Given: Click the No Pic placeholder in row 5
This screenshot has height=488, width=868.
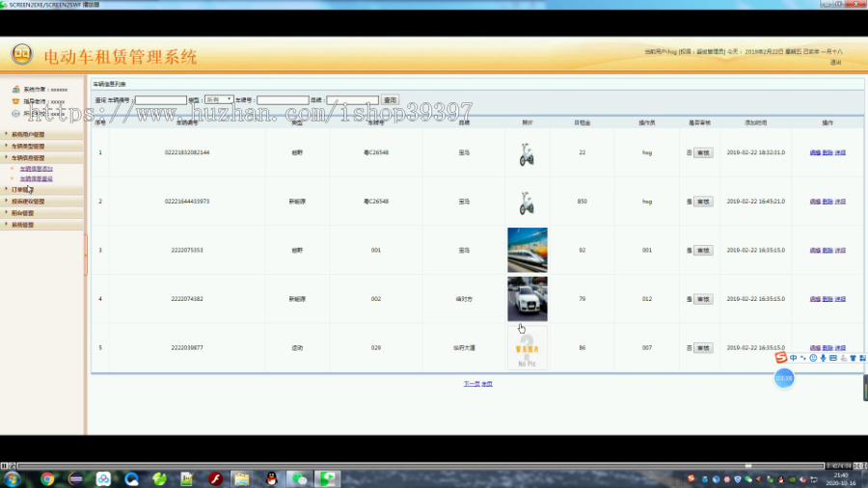Looking at the screenshot, I should click(528, 347).
